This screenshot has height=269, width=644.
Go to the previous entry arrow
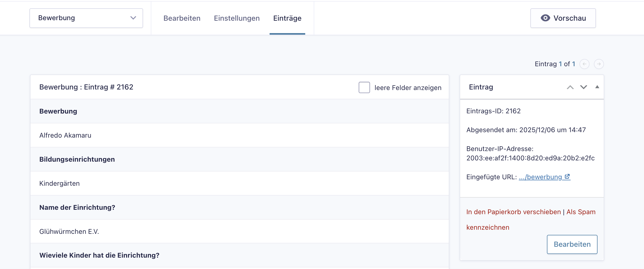point(584,64)
